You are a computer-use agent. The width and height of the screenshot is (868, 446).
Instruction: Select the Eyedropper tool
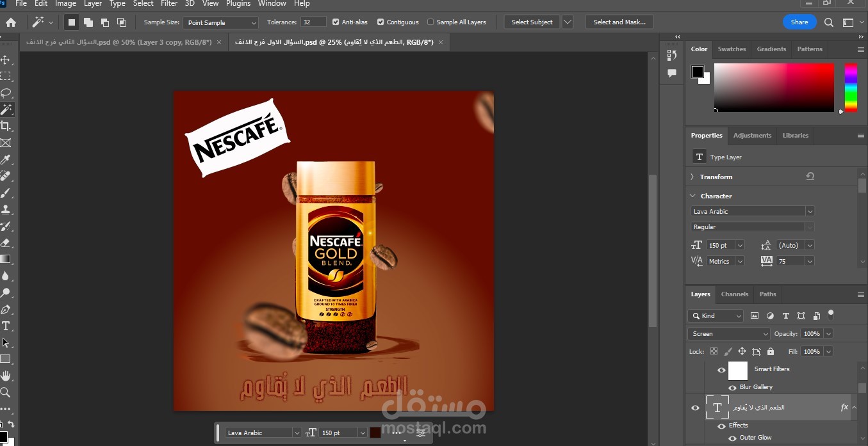click(6, 159)
